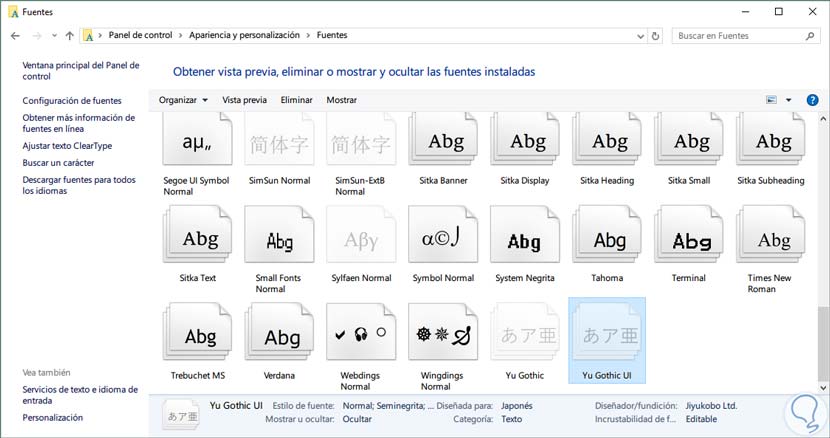Click Vista previa in the toolbar
This screenshot has height=438, width=830.
(244, 100)
